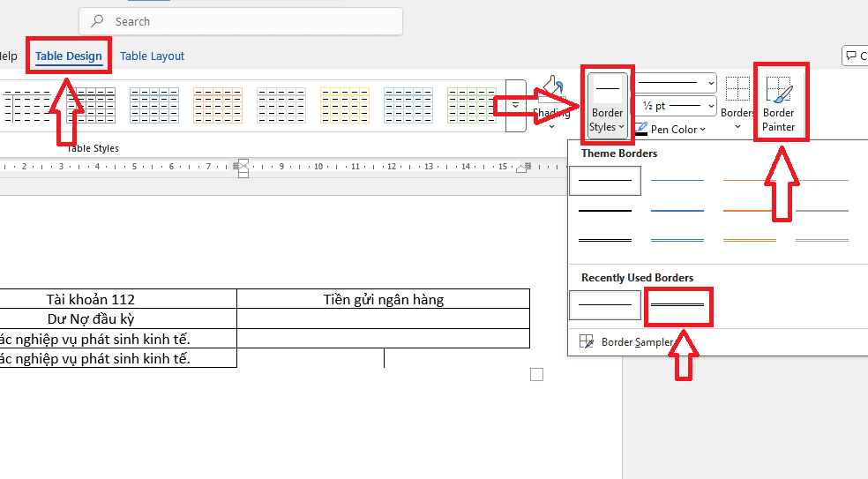The height and width of the screenshot is (479, 868).
Task: Switch to the Table Layout tab
Action: point(152,56)
